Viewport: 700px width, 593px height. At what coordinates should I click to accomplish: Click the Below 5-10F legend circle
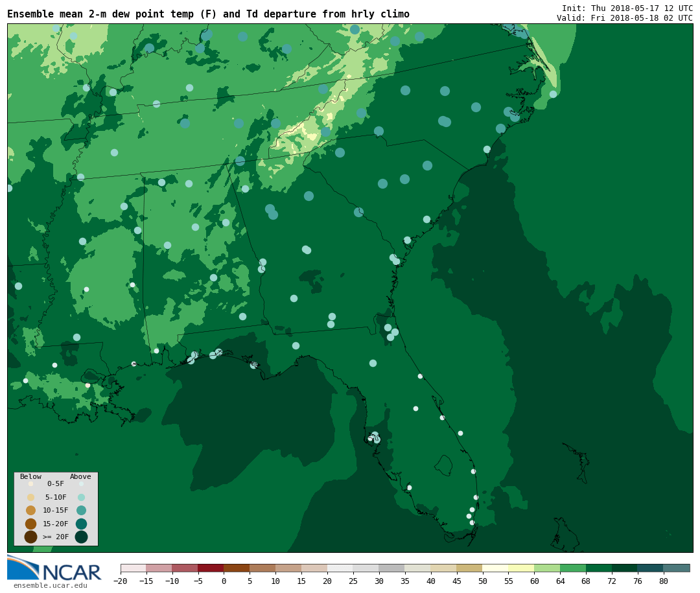click(x=31, y=497)
